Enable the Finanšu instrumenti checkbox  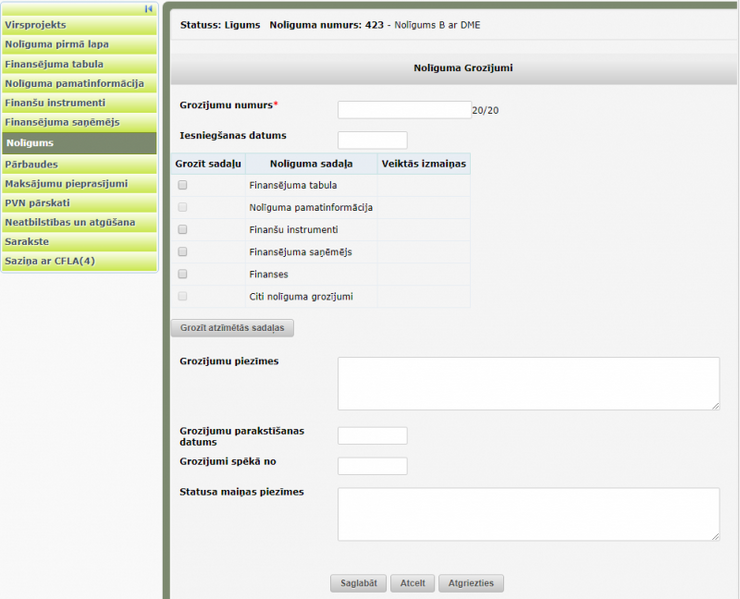(182, 230)
